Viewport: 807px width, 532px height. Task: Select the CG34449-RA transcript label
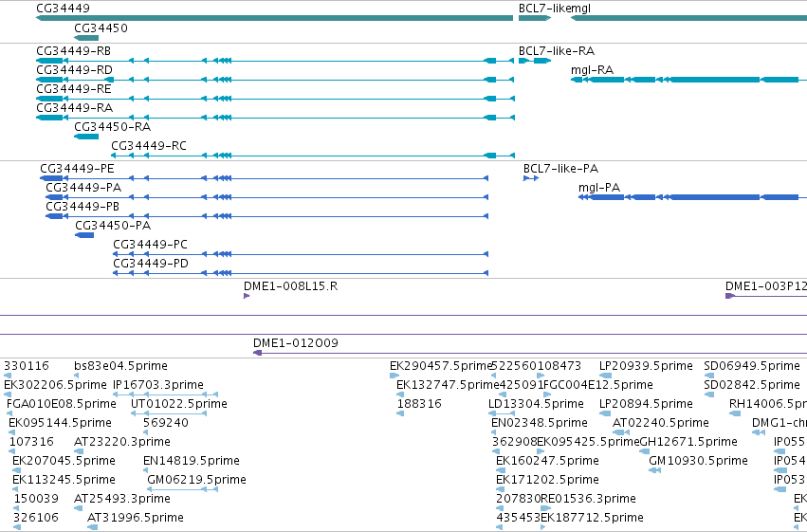pos(75,108)
